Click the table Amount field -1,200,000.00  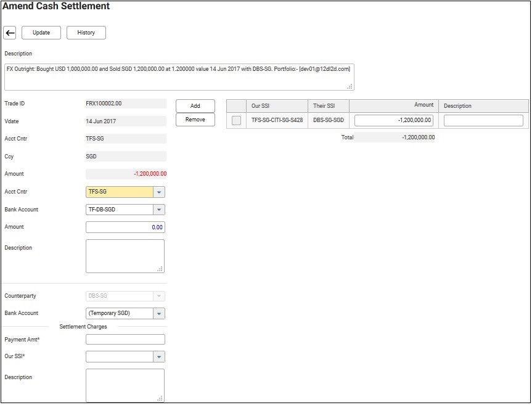[394, 121]
